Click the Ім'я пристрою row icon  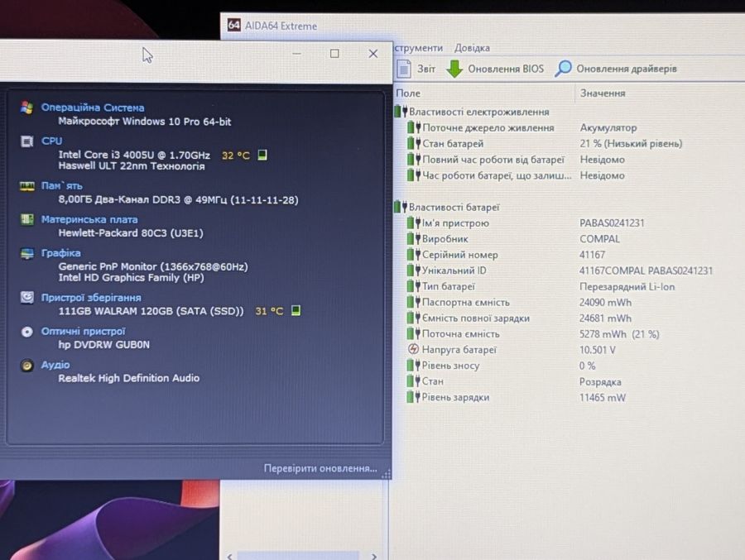[414, 223]
